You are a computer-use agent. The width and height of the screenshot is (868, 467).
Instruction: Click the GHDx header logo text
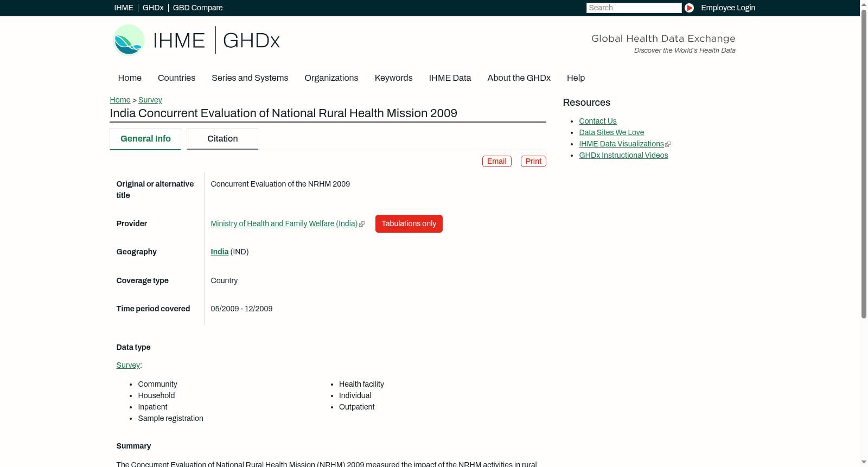251,41
